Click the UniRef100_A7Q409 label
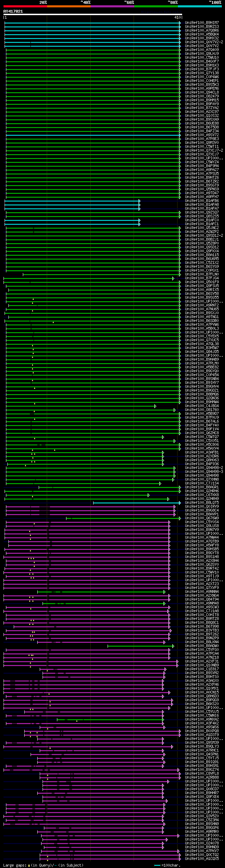225x868 pixels. [x=202, y=50]
